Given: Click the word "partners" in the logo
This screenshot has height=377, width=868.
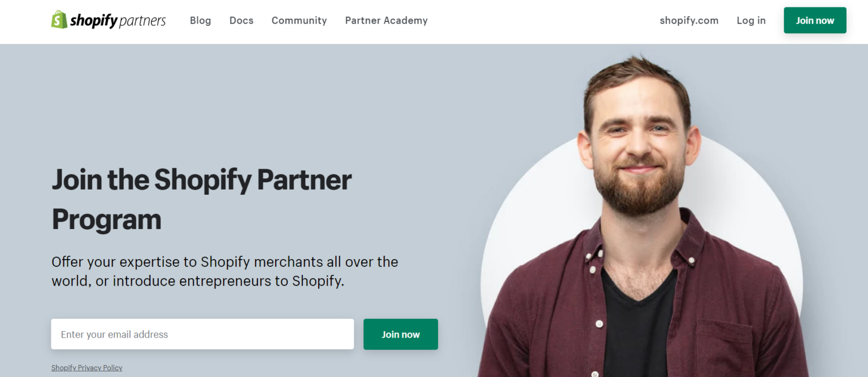Looking at the screenshot, I should pyautogui.click(x=142, y=21).
